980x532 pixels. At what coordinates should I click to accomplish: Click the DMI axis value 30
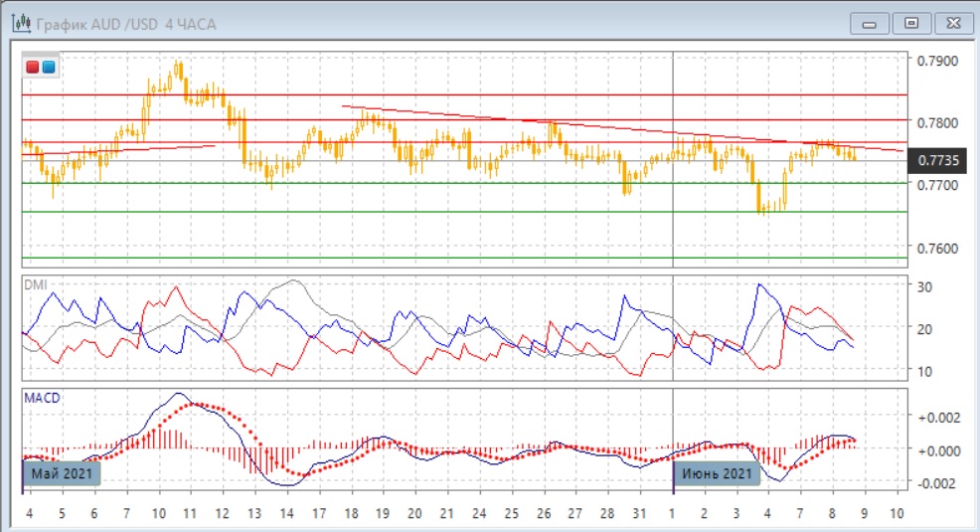(x=924, y=287)
